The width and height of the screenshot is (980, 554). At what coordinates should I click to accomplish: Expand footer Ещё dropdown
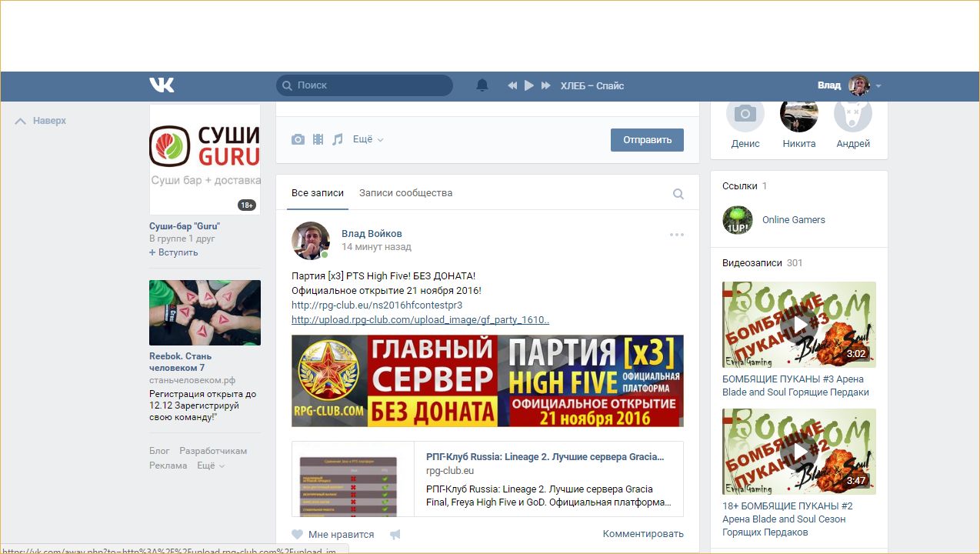[211, 466]
